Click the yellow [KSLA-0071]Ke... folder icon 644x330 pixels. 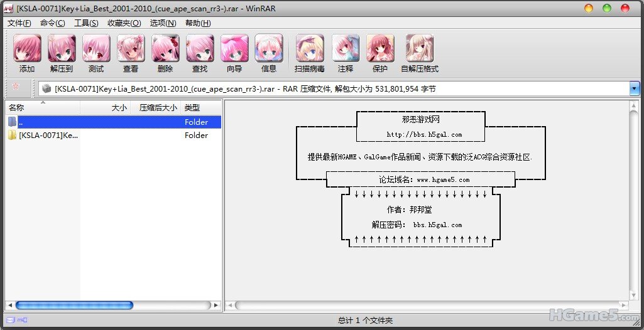click(13, 135)
